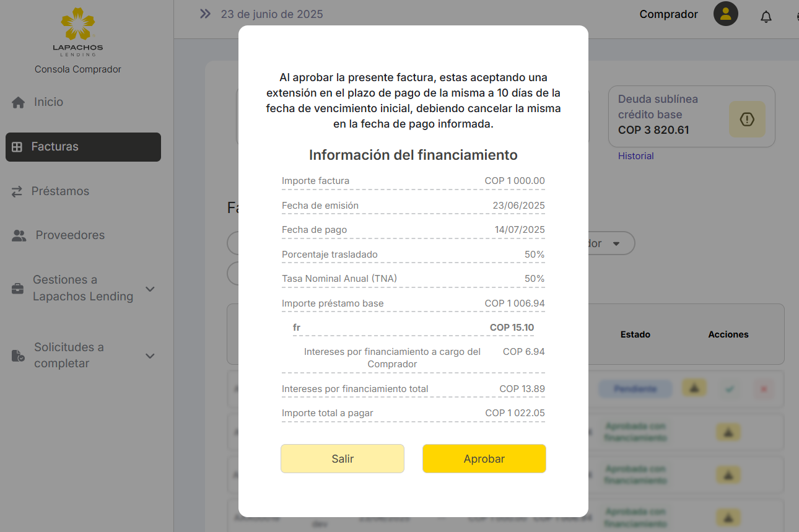Click the green checkmark on the Pendiente row
Viewport: 799px width, 532px height.
(730, 389)
